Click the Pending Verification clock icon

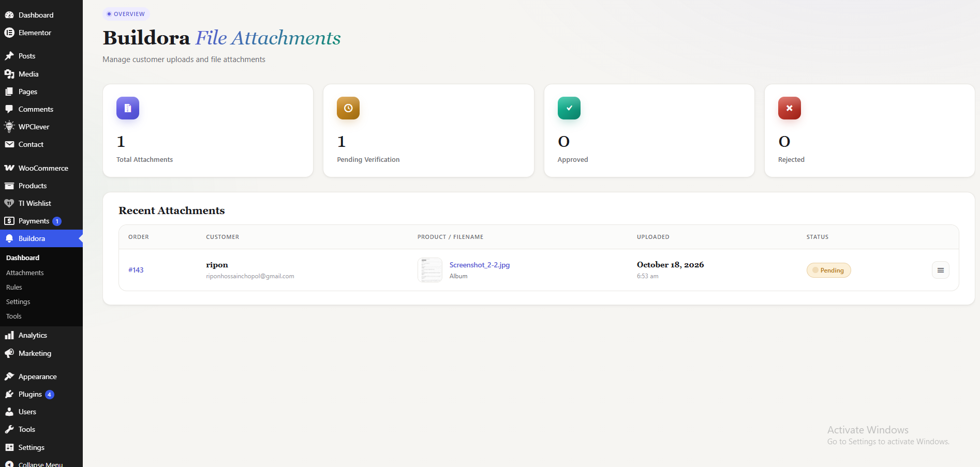[x=348, y=108]
